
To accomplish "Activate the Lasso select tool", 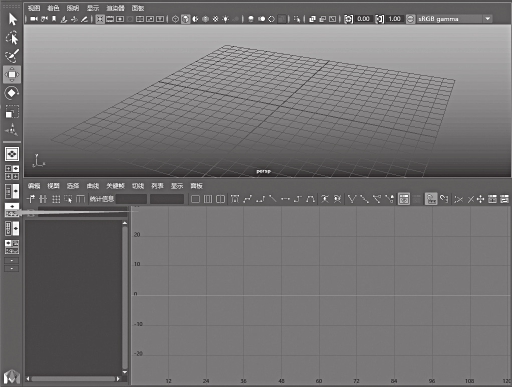I will pos(12,38).
